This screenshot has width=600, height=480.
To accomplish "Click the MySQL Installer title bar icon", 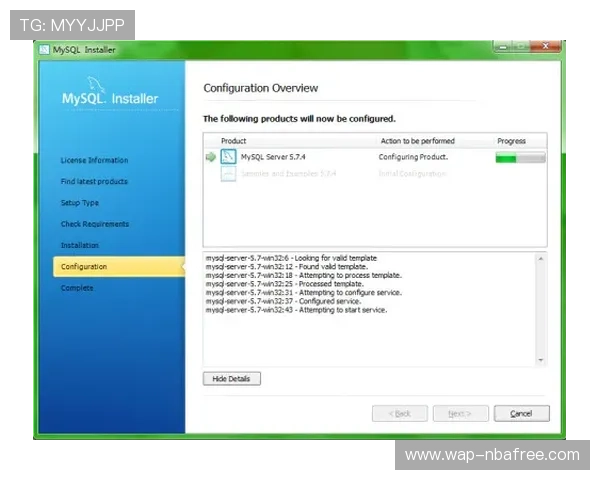I will pos(44,50).
